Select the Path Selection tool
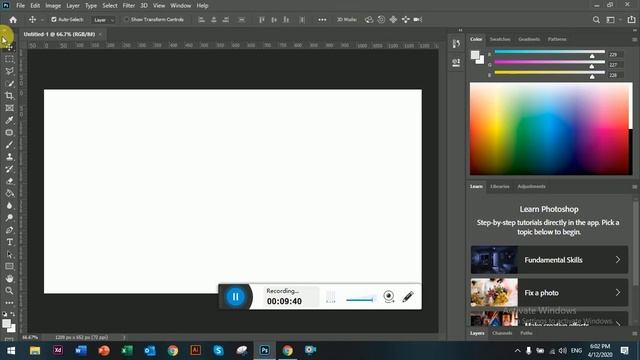This screenshot has width=640, height=360. coord(9,255)
